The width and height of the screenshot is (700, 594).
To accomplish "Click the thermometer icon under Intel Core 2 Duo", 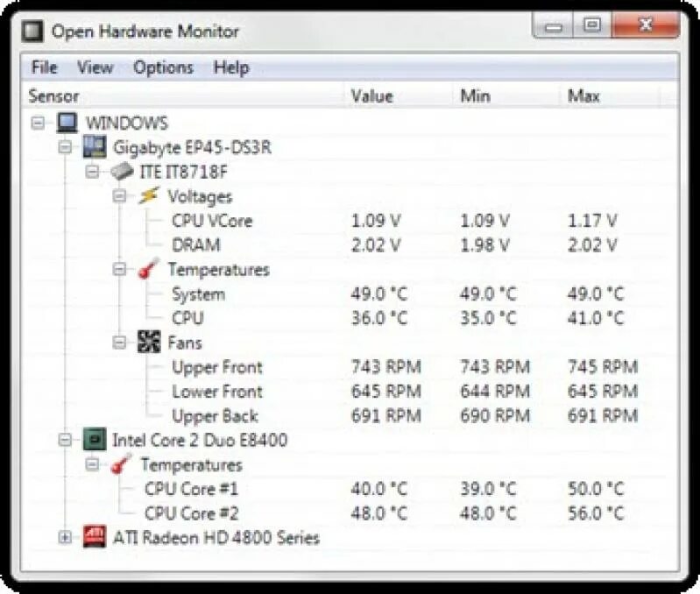I will click(122, 463).
